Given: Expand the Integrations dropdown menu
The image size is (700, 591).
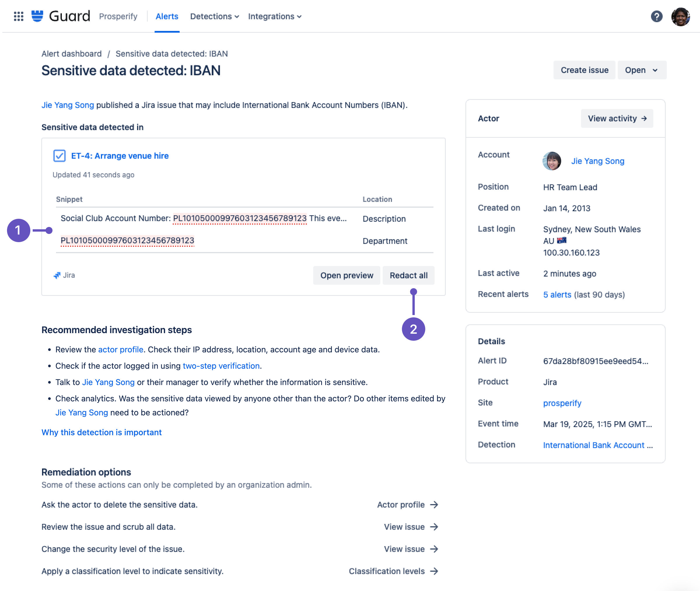Looking at the screenshot, I should 275,16.
